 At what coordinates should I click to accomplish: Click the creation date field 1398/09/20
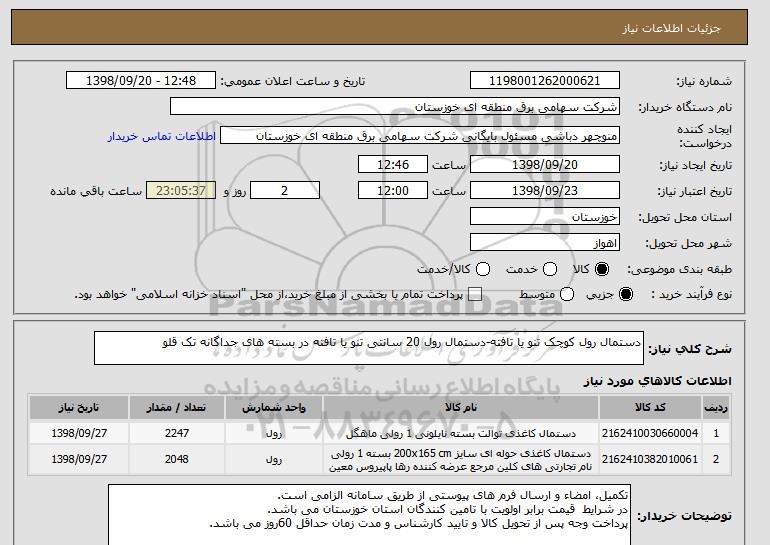click(545, 164)
